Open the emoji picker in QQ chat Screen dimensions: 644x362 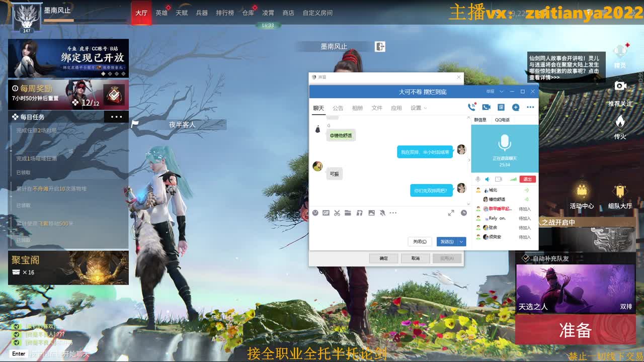pos(315,213)
